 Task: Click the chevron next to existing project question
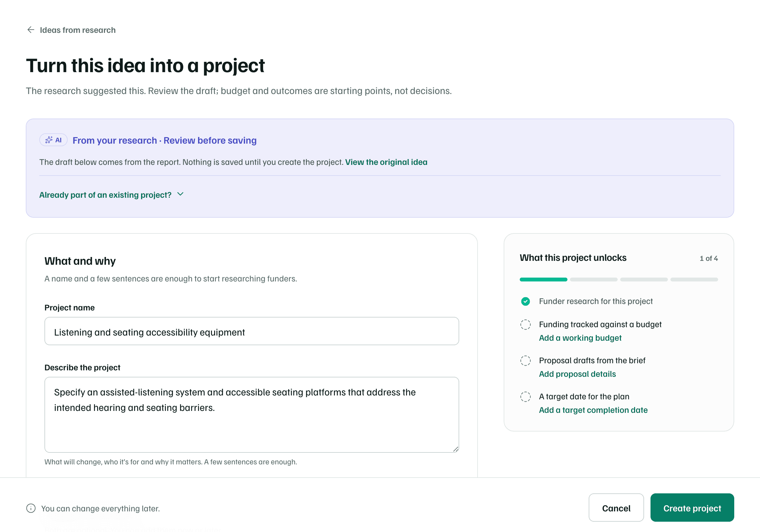tap(180, 194)
